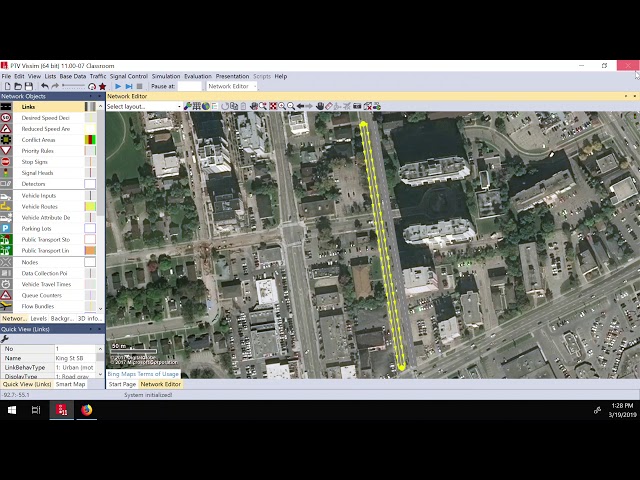The width and height of the screenshot is (640, 480).
Task: Click Network Objects list scroll-down arrow
Action: (101, 309)
